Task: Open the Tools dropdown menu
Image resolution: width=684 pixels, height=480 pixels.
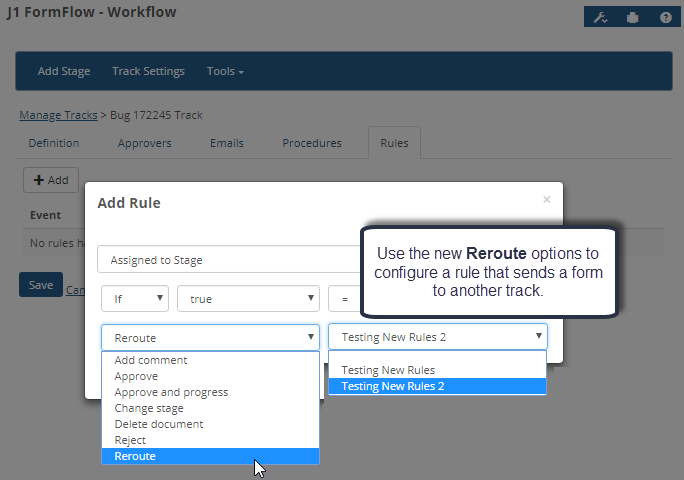Action: [225, 72]
